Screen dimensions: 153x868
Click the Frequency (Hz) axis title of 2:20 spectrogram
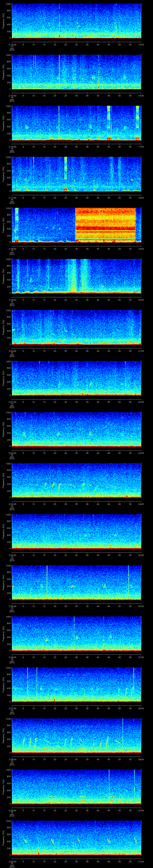(4, 327)
